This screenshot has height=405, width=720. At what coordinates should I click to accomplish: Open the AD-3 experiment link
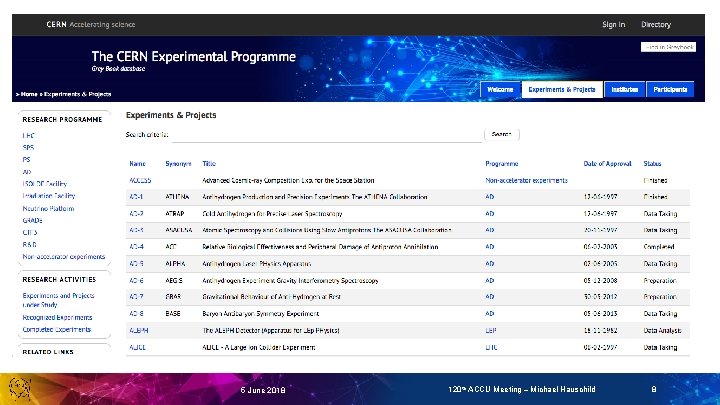click(x=136, y=230)
